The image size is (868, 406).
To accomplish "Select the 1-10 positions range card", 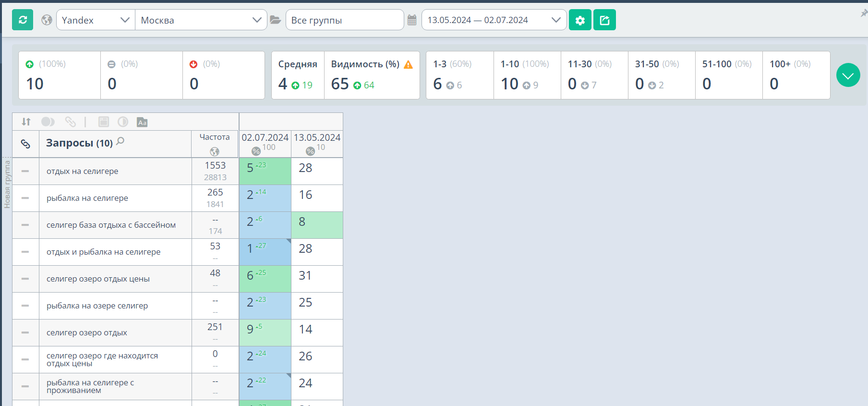I will [527, 75].
